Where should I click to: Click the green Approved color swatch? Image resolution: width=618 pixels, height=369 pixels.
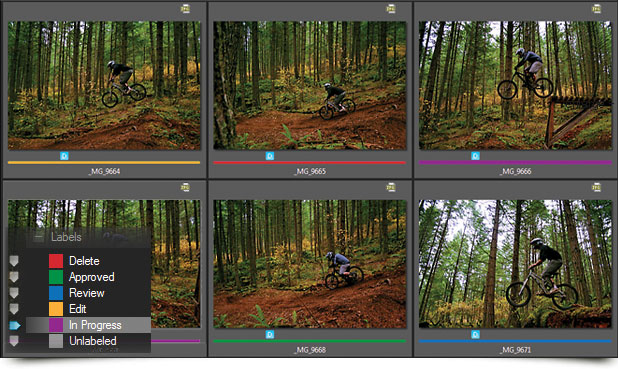(56, 277)
